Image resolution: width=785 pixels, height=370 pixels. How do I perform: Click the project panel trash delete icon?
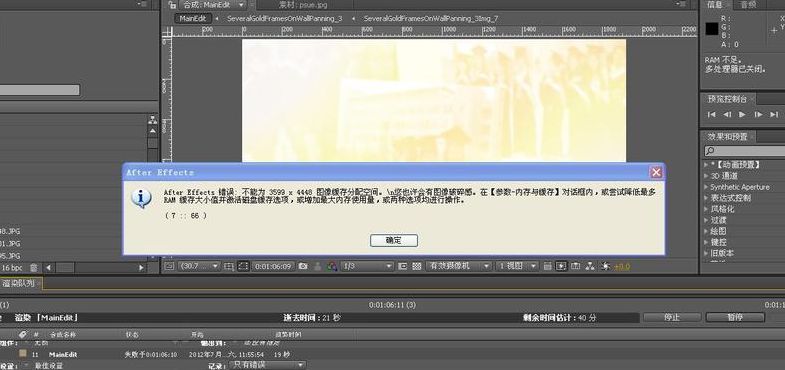coord(34,268)
